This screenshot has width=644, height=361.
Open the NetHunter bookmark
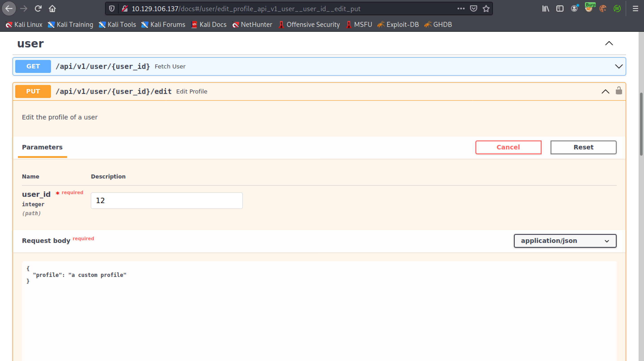252,25
